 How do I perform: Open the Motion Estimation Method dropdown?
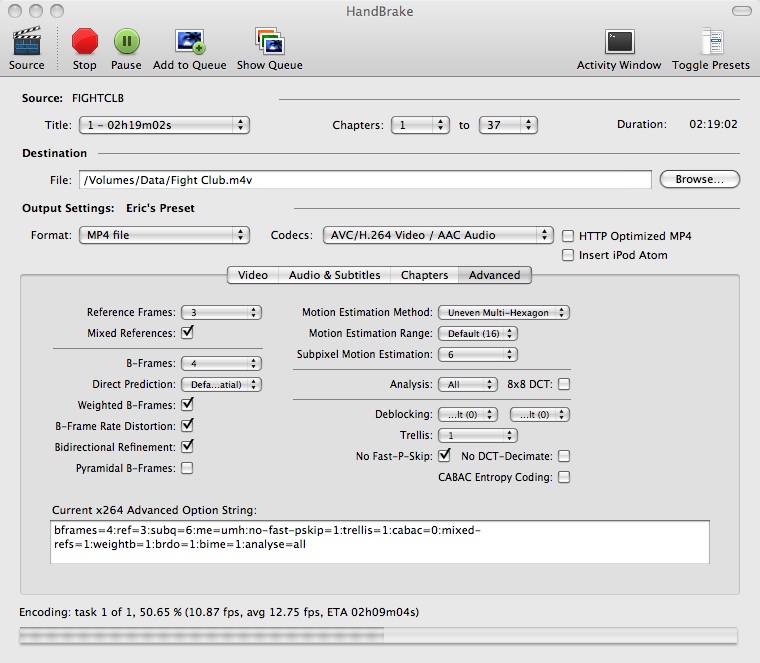click(504, 313)
